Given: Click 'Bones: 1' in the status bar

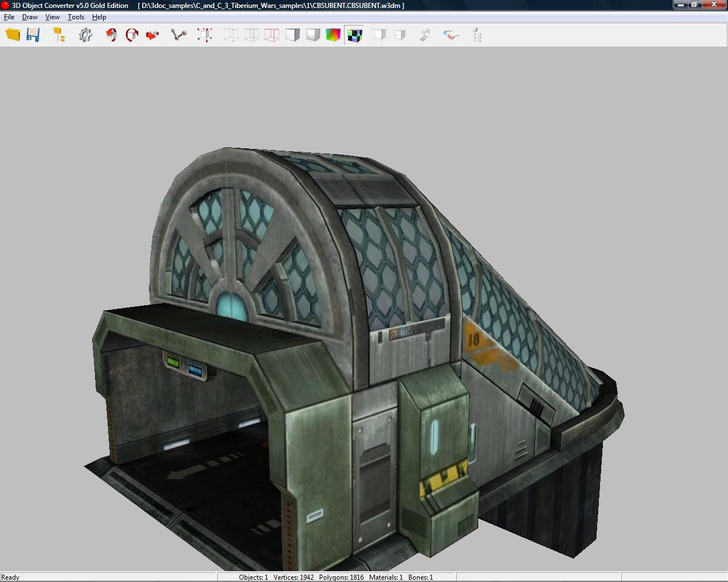Looking at the screenshot, I should (420, 577).
